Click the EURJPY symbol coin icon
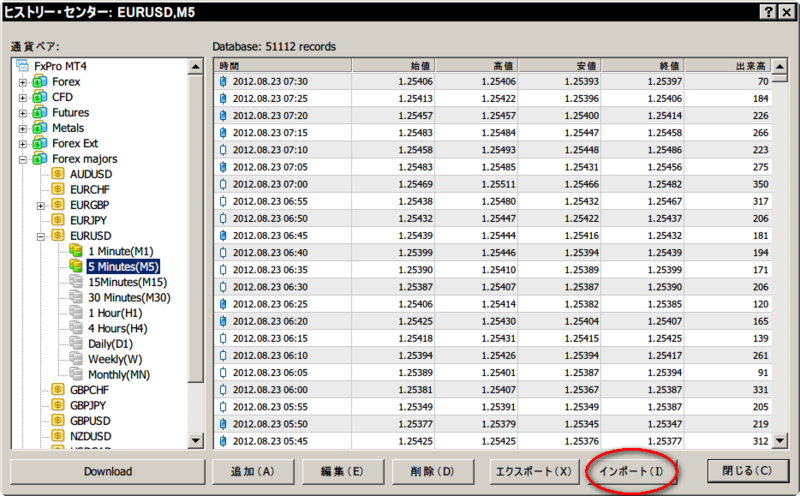800x496 pixels. coord(58,220)
